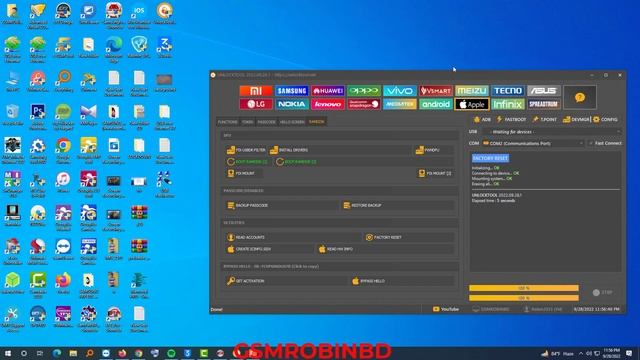Image resolution: width=640 pixels, height=360 pixels.
Task: Open the USB device dropdown
Action: [552, 132]
